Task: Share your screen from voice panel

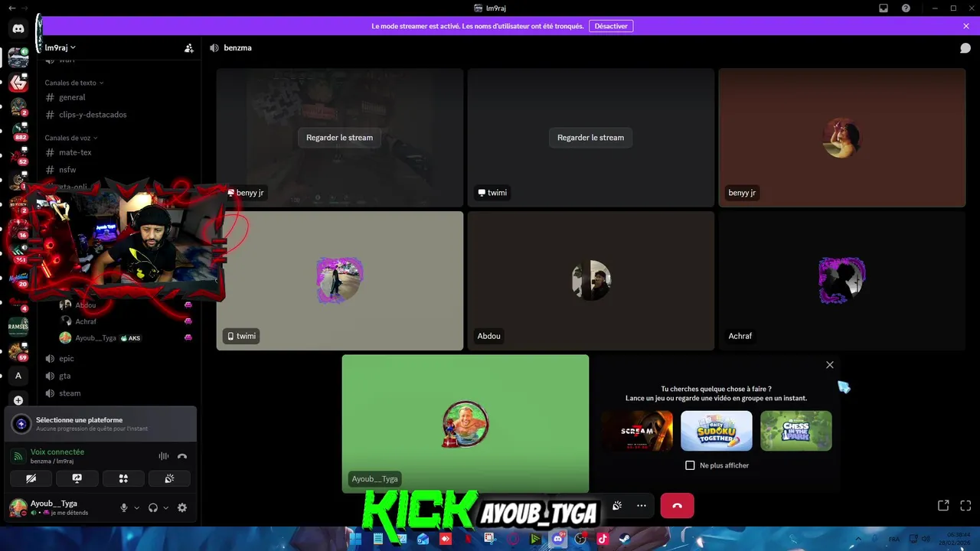Action: [77, 478]
